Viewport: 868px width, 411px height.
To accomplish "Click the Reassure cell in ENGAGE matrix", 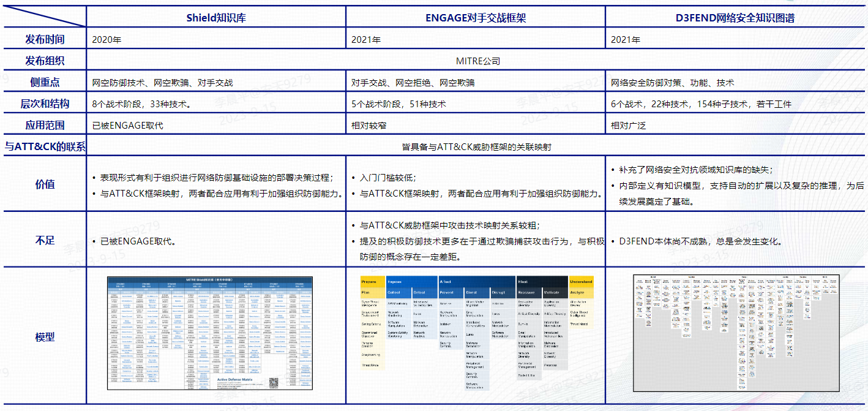I will point(529,293).
